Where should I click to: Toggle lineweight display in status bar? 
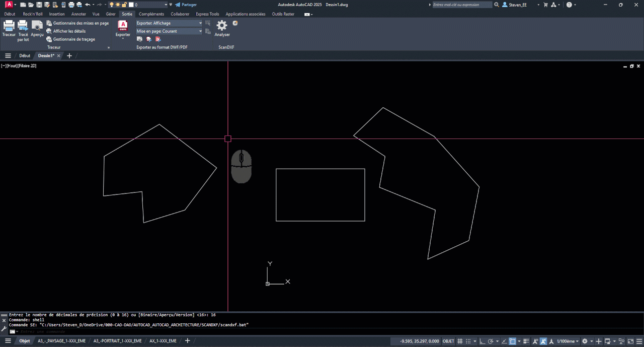[x=526, y=341]
